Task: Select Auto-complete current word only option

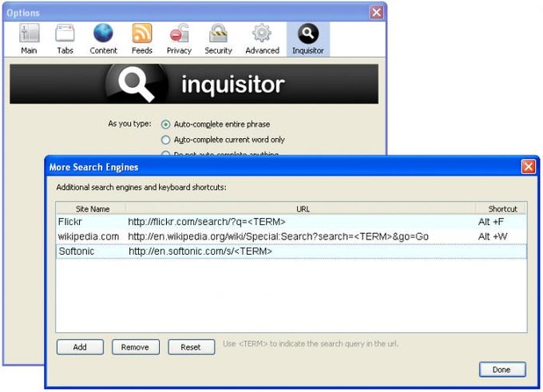Action: (x=223, y=140)
